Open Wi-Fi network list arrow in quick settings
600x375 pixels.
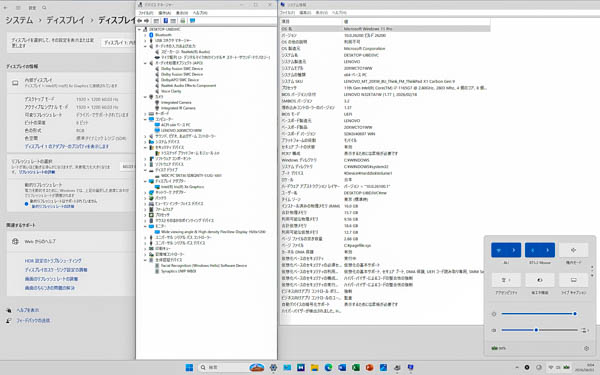click(x=514, y=250)
